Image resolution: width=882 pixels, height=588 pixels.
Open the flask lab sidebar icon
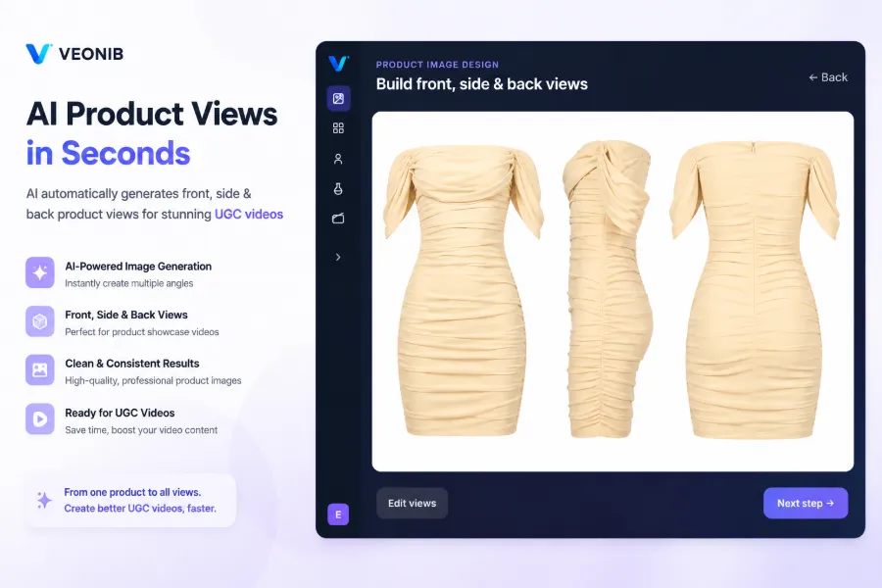coord(338,188)
